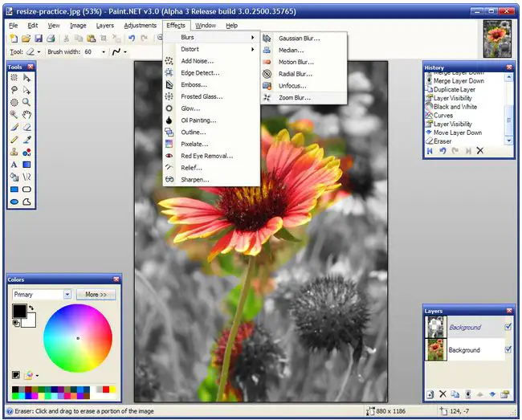Screen dimensions: 522x420
Task: Rewind history to the first step
Action: pos(430,151)
